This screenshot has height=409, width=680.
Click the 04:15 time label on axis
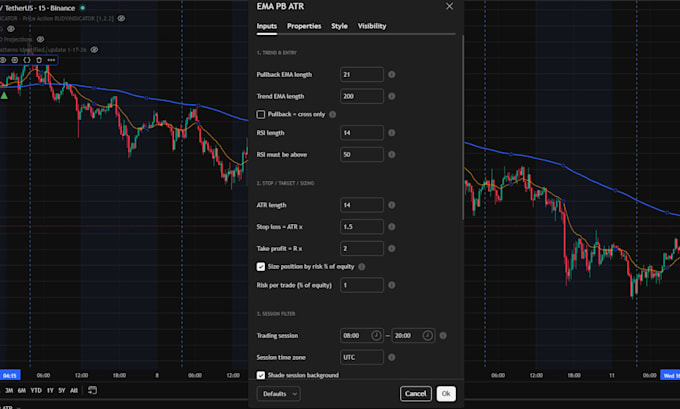(10, 375)
